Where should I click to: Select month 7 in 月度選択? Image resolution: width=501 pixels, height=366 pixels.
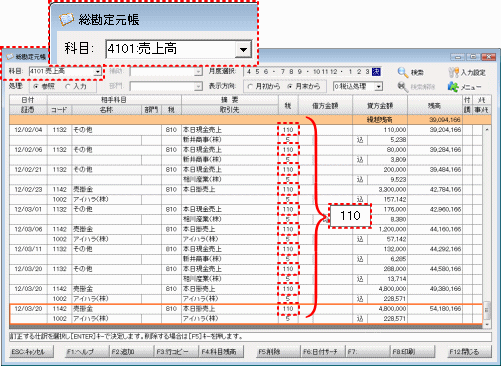[x=283, y=71]
